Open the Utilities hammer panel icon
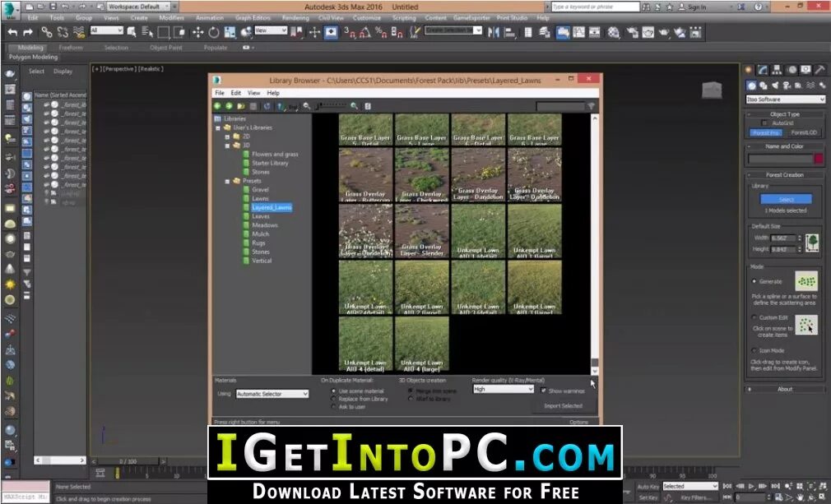831x504 pixels. click(x=820, y=70)
